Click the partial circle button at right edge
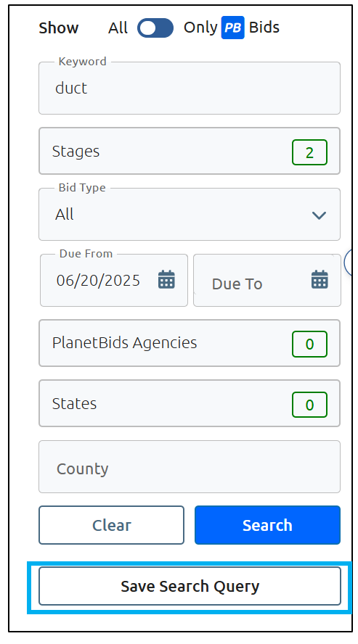358x644 pixels. coord(348,263)
